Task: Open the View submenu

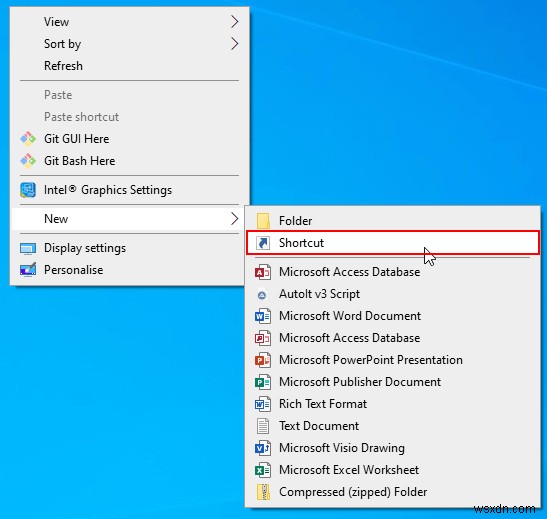Action: click(129, 22)
